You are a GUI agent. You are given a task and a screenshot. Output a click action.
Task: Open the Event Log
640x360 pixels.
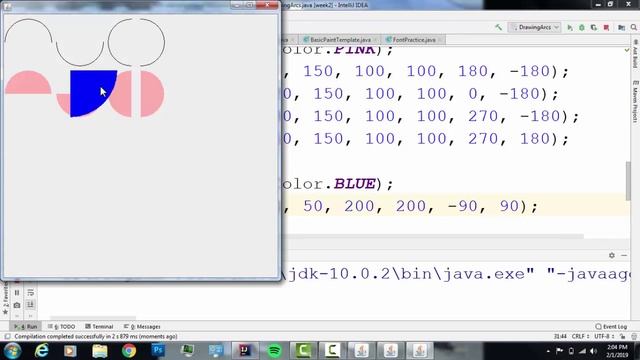click(611, 327)
